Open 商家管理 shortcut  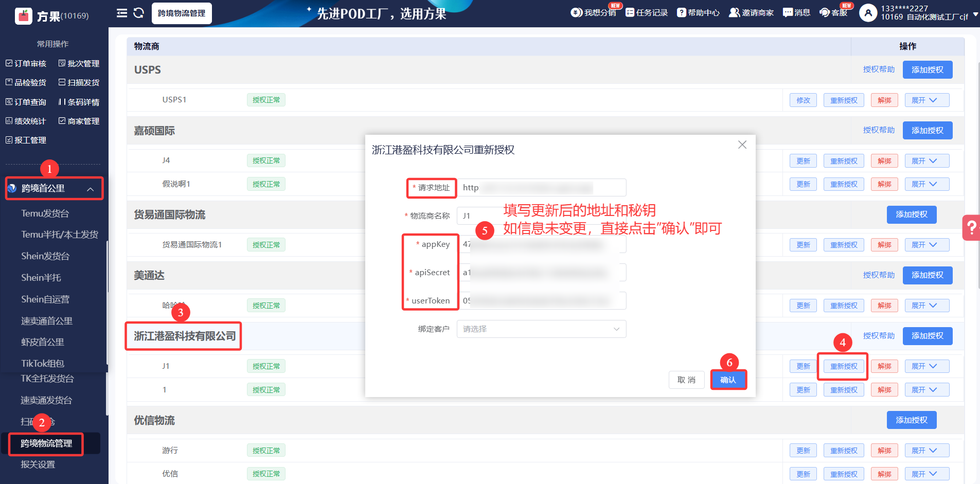pos(79,121)
